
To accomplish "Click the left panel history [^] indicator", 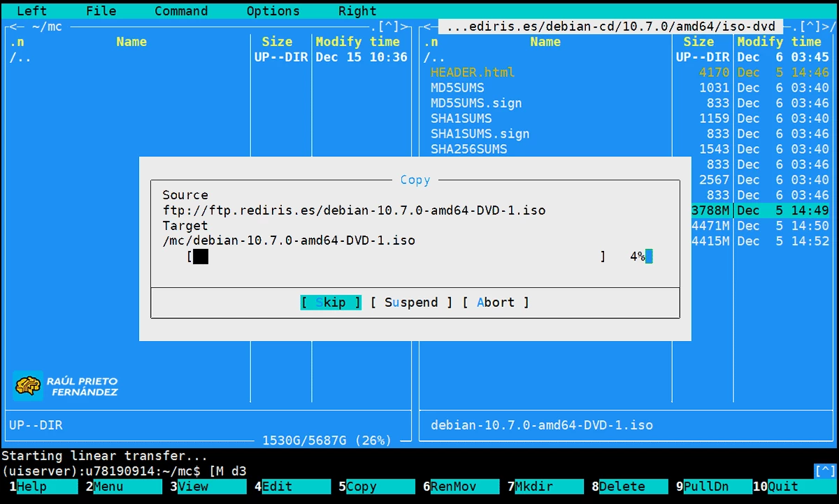I will coord(389,27).
